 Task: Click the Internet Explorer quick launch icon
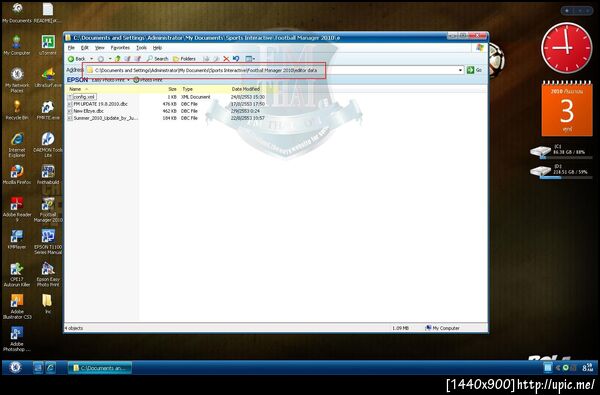click(51, 368)
